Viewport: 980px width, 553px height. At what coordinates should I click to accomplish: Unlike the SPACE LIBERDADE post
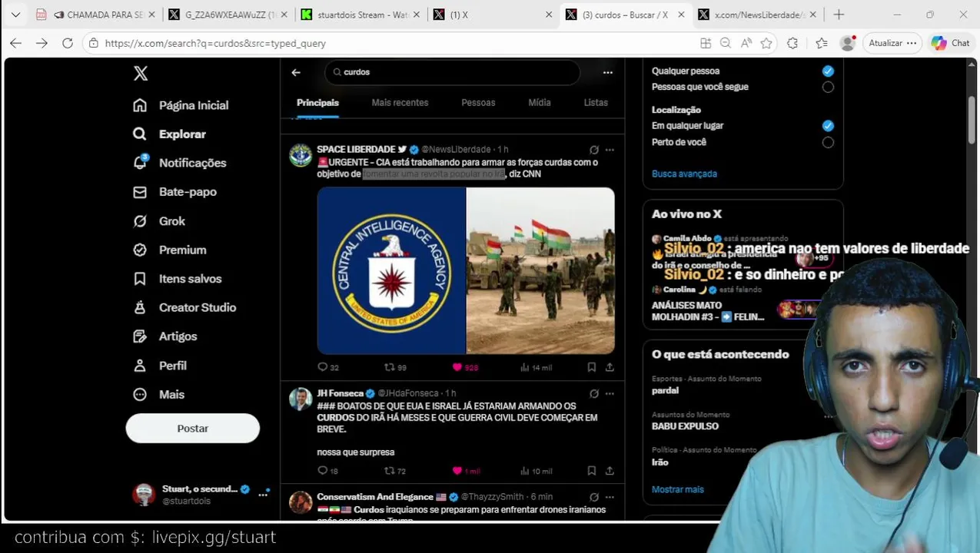click(465, 367)
